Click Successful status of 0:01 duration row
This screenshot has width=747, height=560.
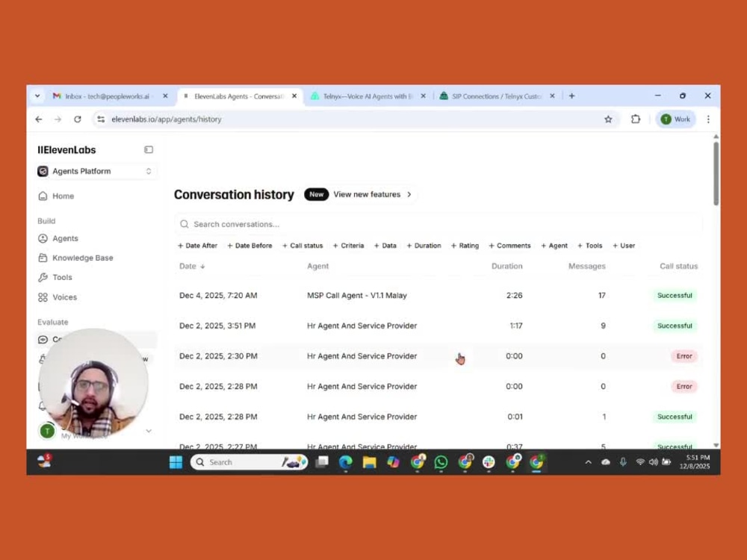click(x=675, y=417)
